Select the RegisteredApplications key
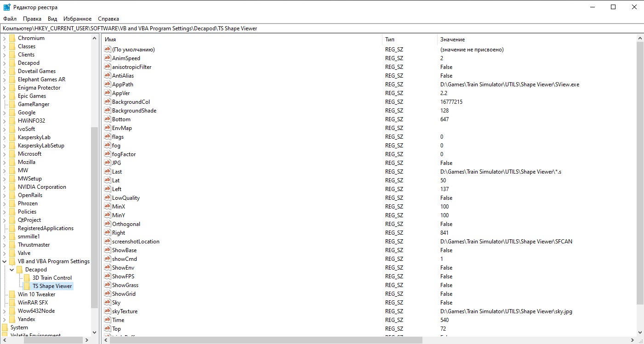Image resolution: width=644 pixels, height=344 pixels. coord(46,228)
